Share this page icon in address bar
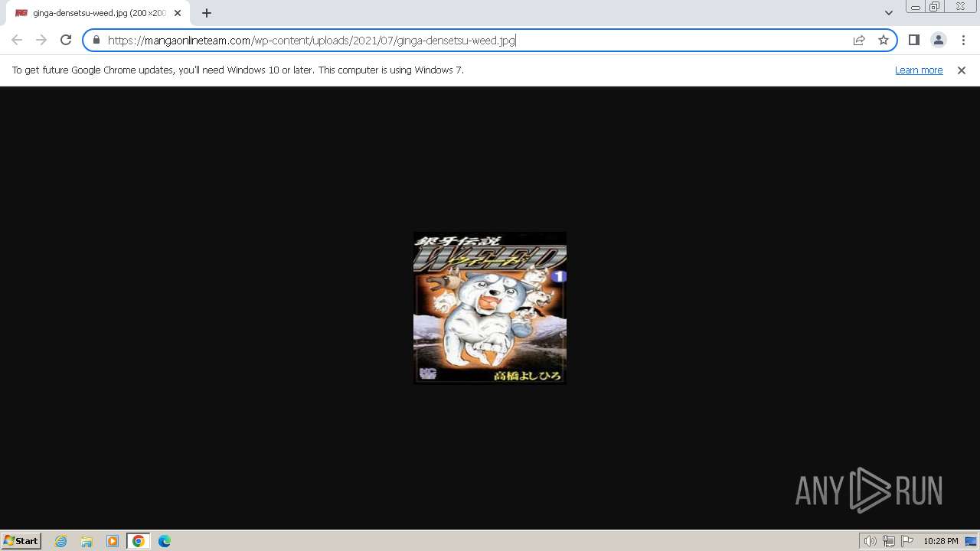The width and height of the screenshot is (980, 551). 859,40
